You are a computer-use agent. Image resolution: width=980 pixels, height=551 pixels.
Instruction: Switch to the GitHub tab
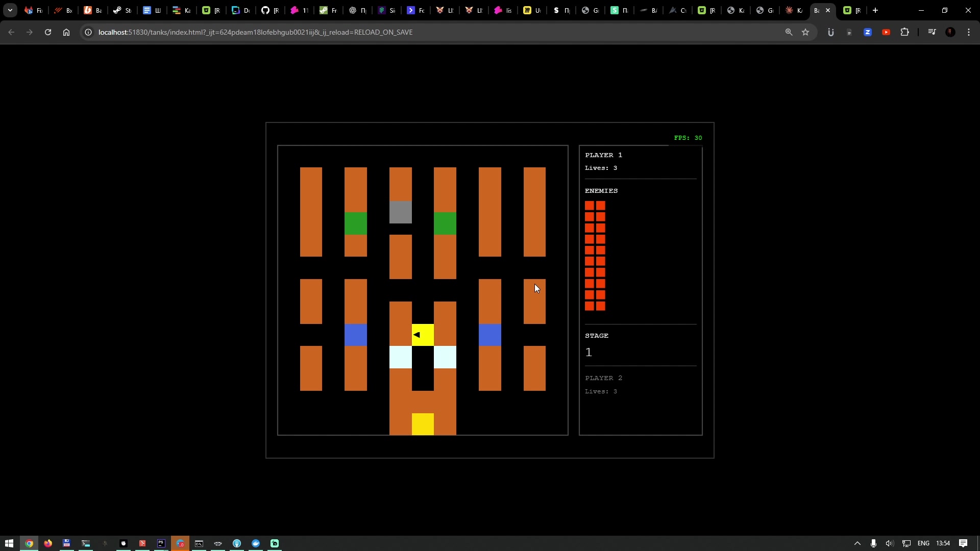[269, 10]
